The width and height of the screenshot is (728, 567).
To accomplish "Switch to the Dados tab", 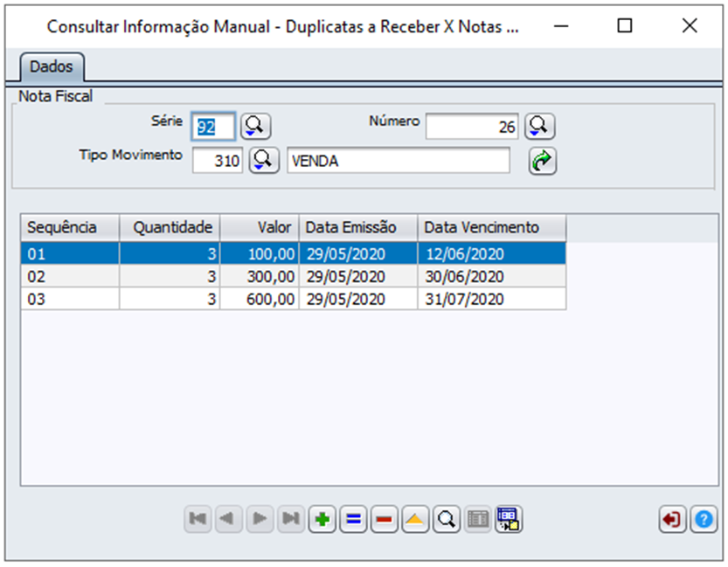I will point(52,66).
